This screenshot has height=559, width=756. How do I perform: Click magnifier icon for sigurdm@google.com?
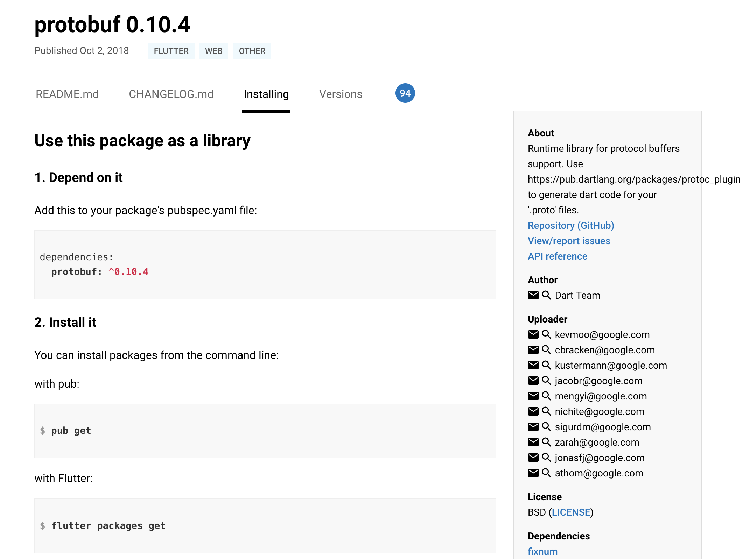(546, 427)
